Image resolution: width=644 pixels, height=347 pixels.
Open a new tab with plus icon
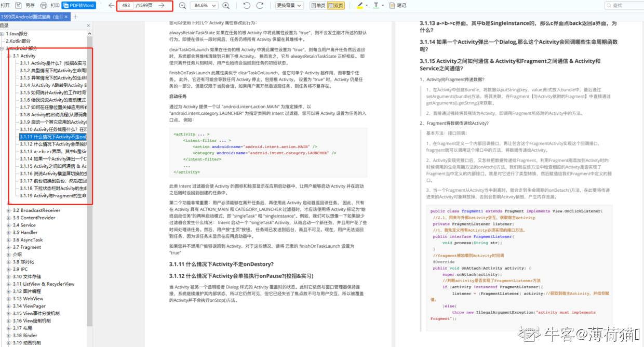pyautogui.click(x=76, y=17)
